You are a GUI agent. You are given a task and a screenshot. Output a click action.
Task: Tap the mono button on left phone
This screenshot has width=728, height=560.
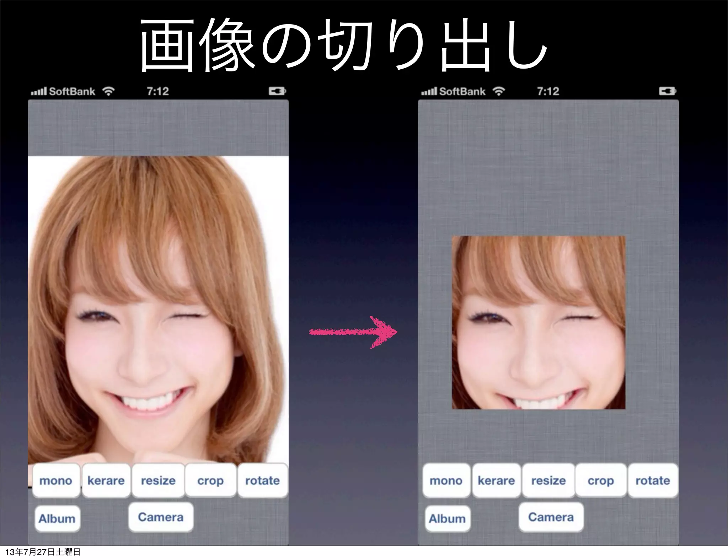click(x=56, y=480)
